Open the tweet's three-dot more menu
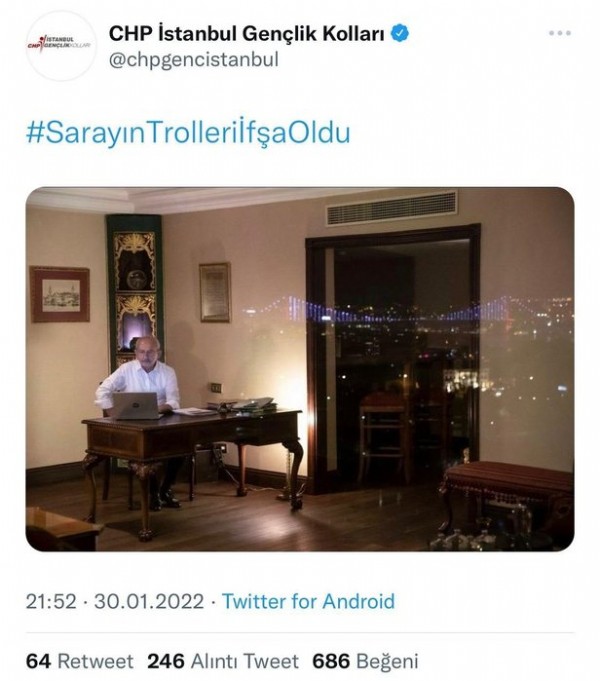 560,34
